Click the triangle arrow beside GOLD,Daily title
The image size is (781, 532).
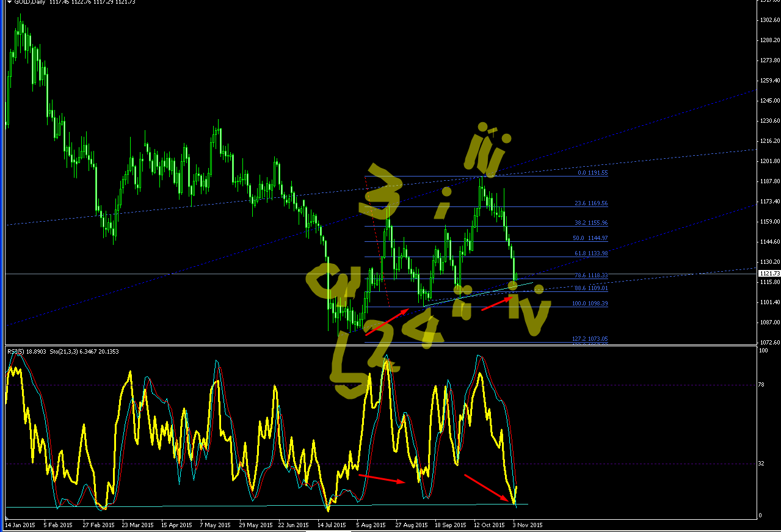coord(9,2)
